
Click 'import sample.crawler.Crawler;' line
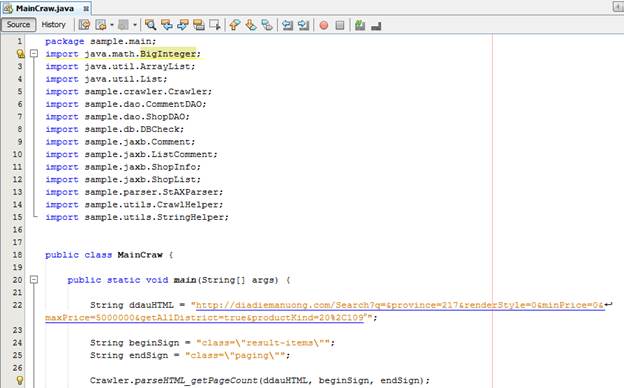click(x=129, y=92)
